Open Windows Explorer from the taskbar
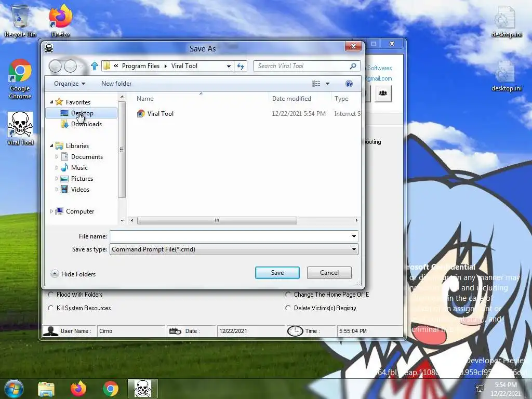532x399 pixels. click(46, 389)
